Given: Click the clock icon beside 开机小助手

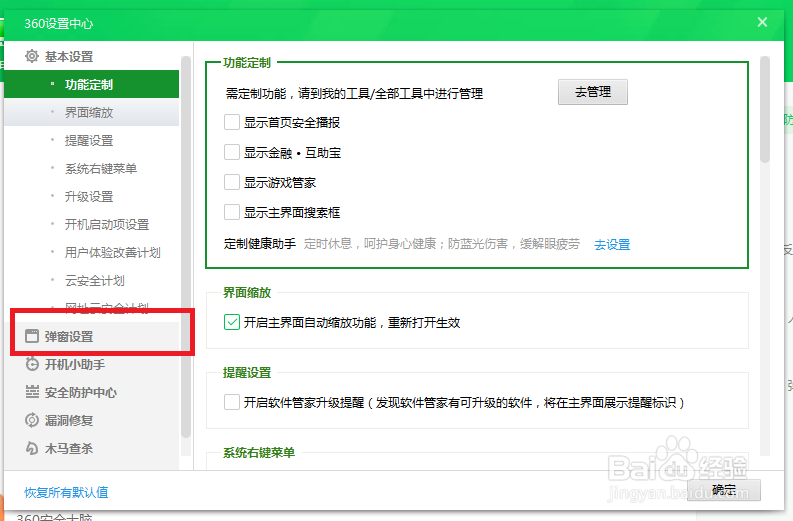Looking at the screenshot, I should [x=32, y=364].
